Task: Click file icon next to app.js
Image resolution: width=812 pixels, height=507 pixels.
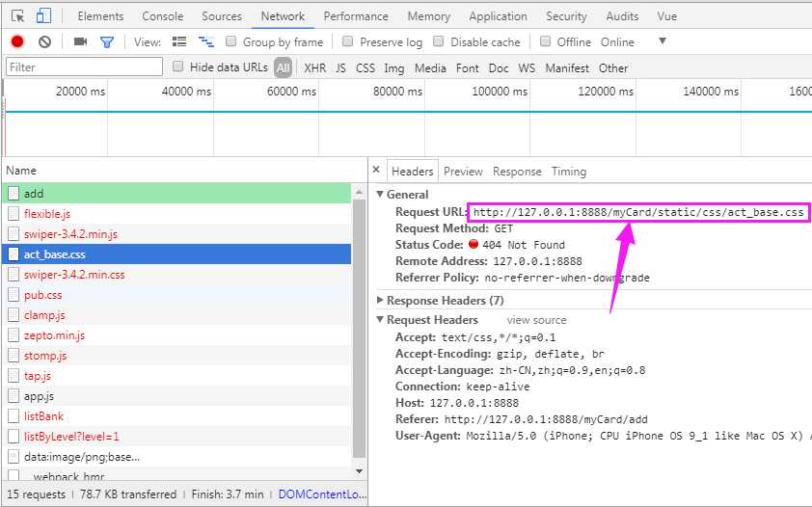Action: [x=14, y=396]
